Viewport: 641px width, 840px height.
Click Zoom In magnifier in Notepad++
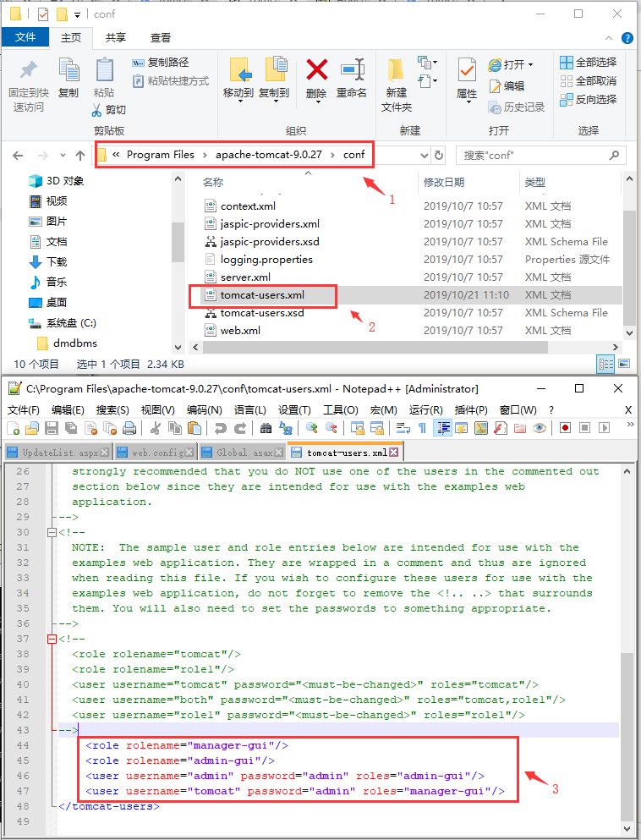pos(312,427)
